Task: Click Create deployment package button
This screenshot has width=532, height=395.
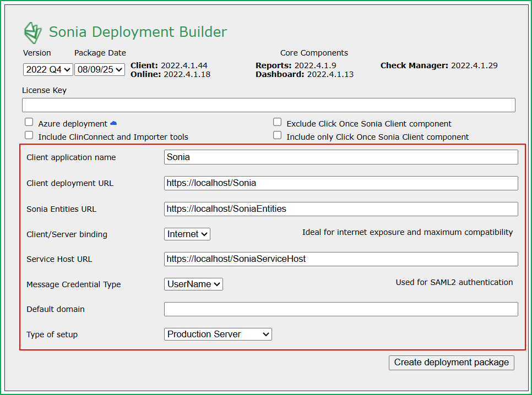Action: point(451,363)
